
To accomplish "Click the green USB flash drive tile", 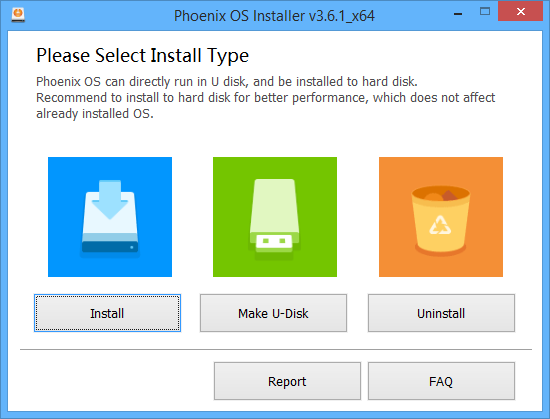I will (x=275, y=217).
